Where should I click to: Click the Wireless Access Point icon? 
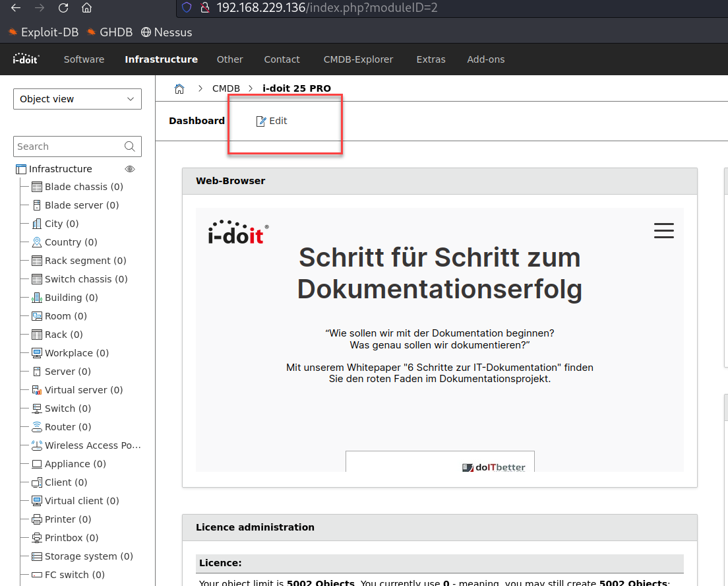(37, 445)
